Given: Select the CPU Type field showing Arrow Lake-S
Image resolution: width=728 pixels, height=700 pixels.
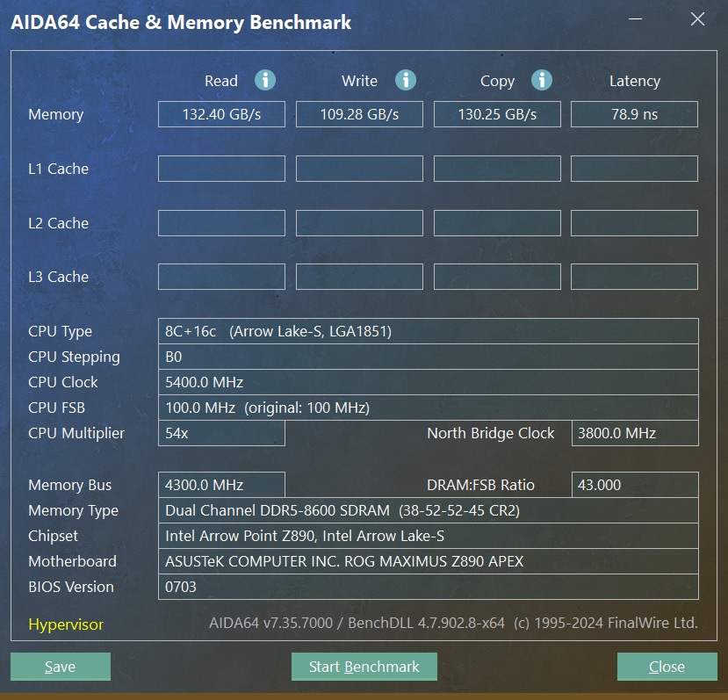Looking at the screenshot, I should click(x=428, y=331).
